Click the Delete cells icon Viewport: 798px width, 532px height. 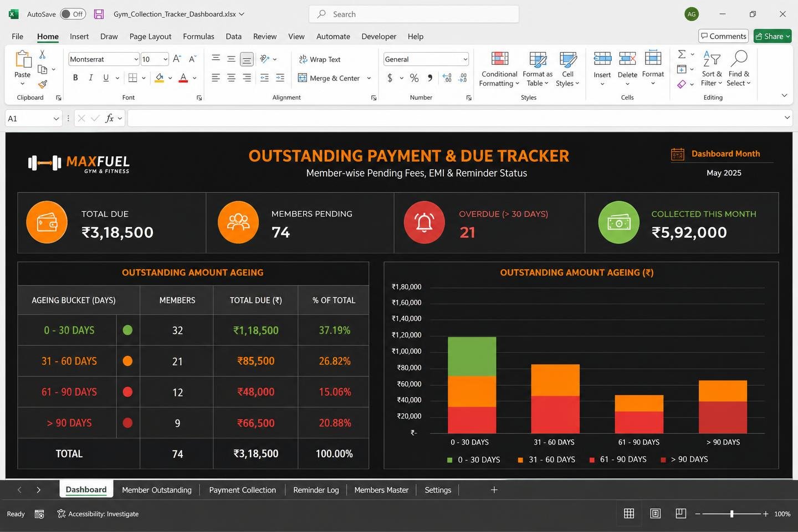(x=627, y=59)
